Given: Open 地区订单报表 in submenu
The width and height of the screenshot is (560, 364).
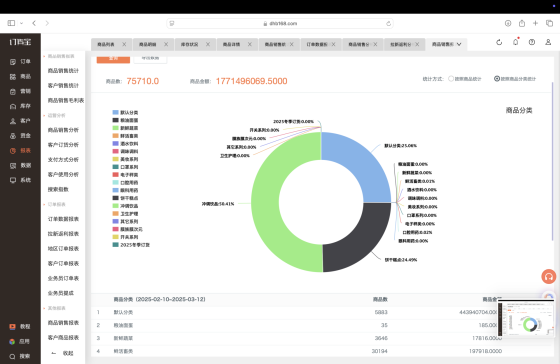Looking at the screenshot, I should (x=63, y=249).
